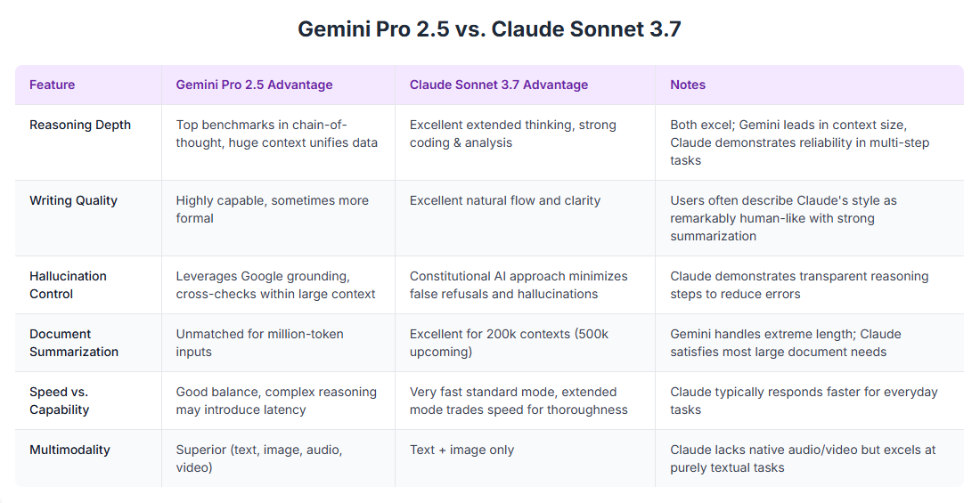Select the "Multimodality" row label
This screenshot has width=980, height=503.
tap(69, 450)
